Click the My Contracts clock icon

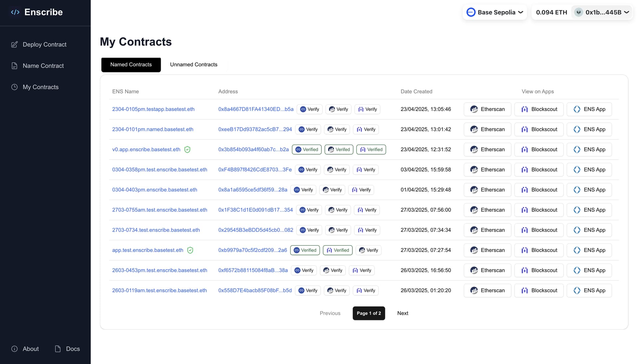click(x=14, y=87)
